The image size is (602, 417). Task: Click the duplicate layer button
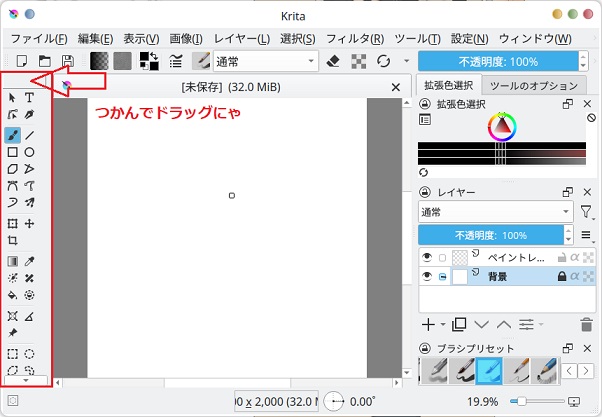point(459,324)
